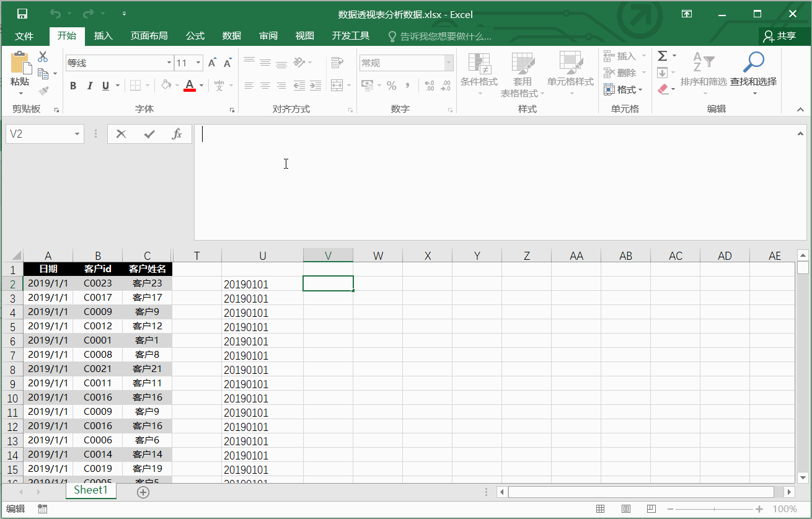812x519 pixels.
Task: Click the Save icon in the quick access toolbar
Action: [22, 14]
